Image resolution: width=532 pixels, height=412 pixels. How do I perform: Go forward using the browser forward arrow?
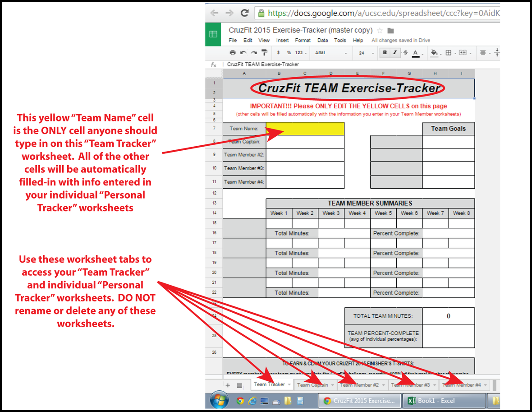click(229, 13)
